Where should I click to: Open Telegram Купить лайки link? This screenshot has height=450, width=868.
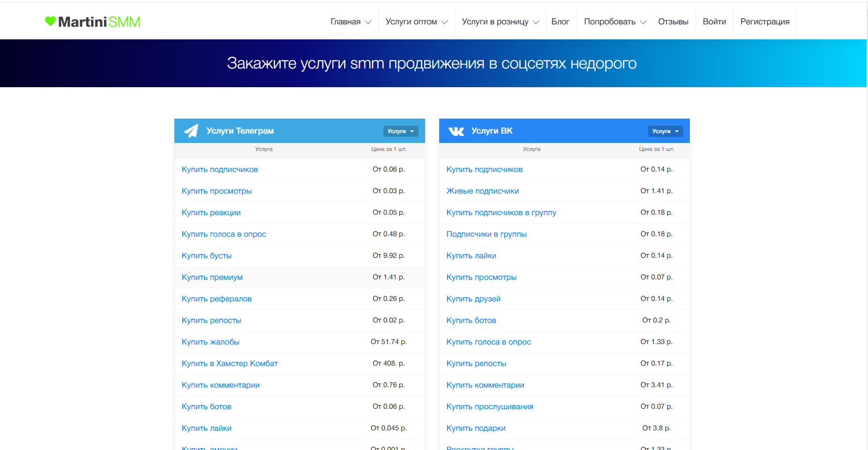pos(206,428)
